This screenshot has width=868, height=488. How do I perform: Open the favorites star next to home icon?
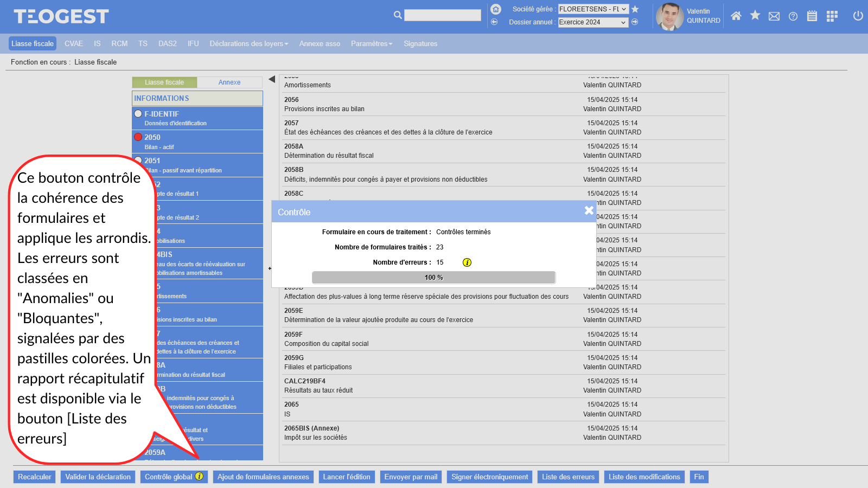755,16
